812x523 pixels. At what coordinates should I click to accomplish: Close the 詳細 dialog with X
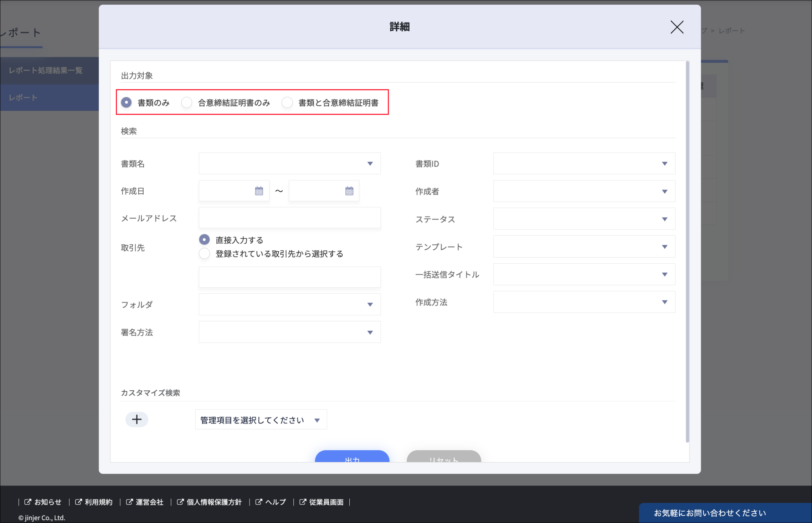coord(677,27)
